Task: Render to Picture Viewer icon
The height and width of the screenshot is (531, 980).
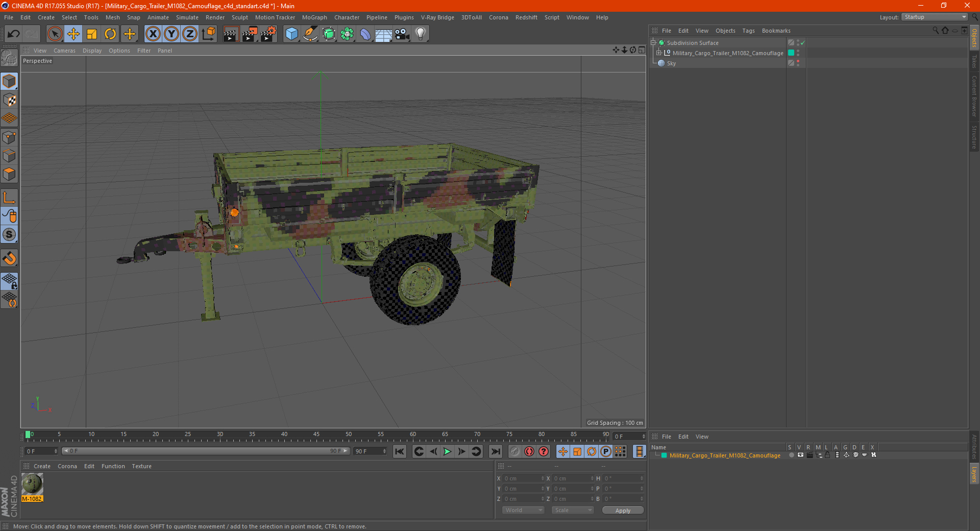Action: coord(250,34)
